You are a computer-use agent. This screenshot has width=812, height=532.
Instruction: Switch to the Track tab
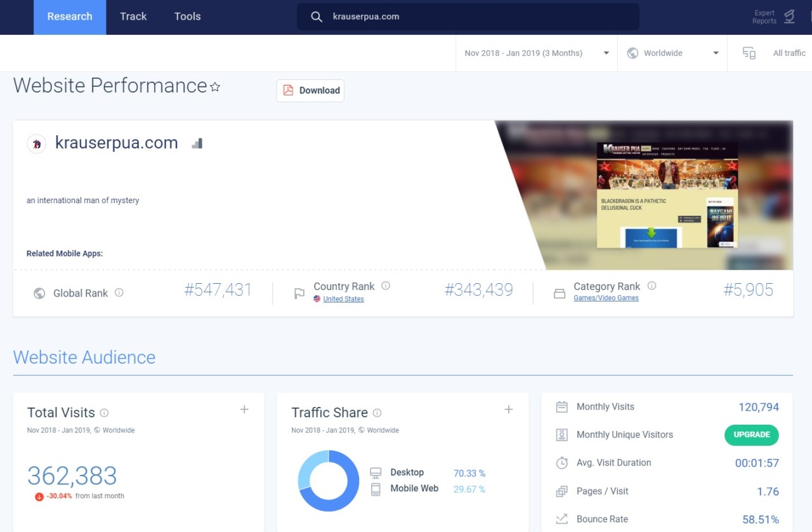[133, 17]
